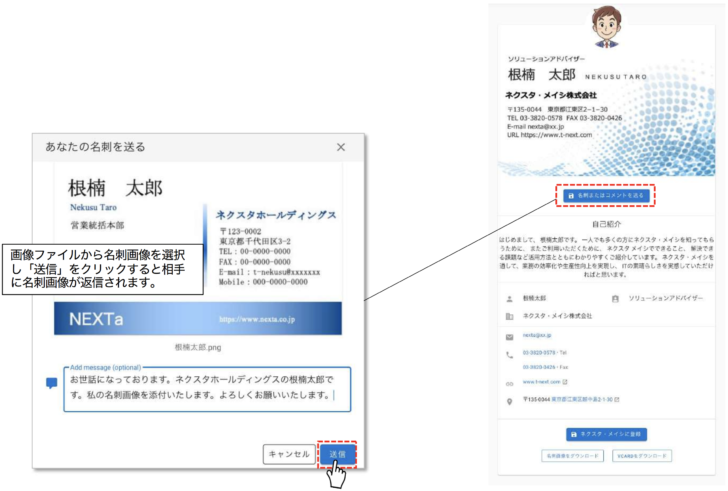Click the map location pin icon
The width and height of the screenshot is (728, 491).
point(509,401)
